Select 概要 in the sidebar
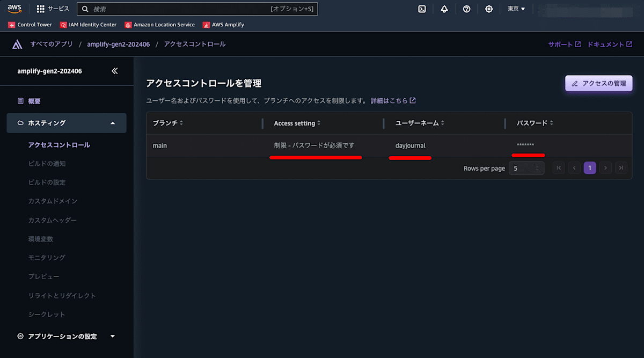The image size is (644, 358). [x=34, y=101]
